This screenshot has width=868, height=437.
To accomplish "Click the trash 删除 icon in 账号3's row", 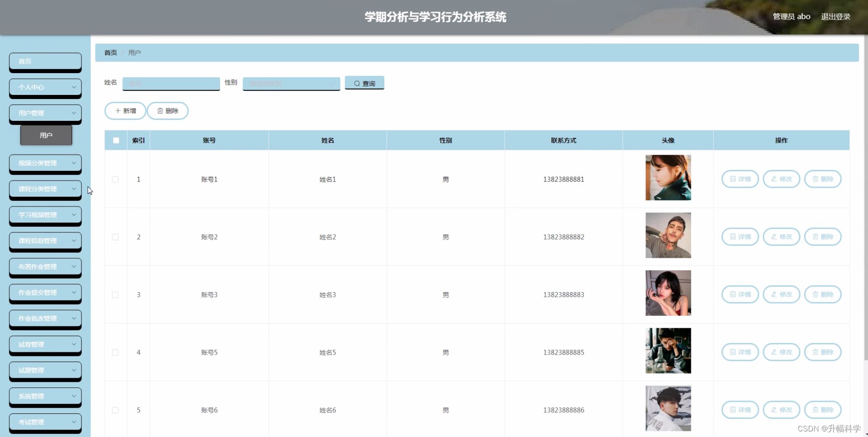I will tap(815, 294).
